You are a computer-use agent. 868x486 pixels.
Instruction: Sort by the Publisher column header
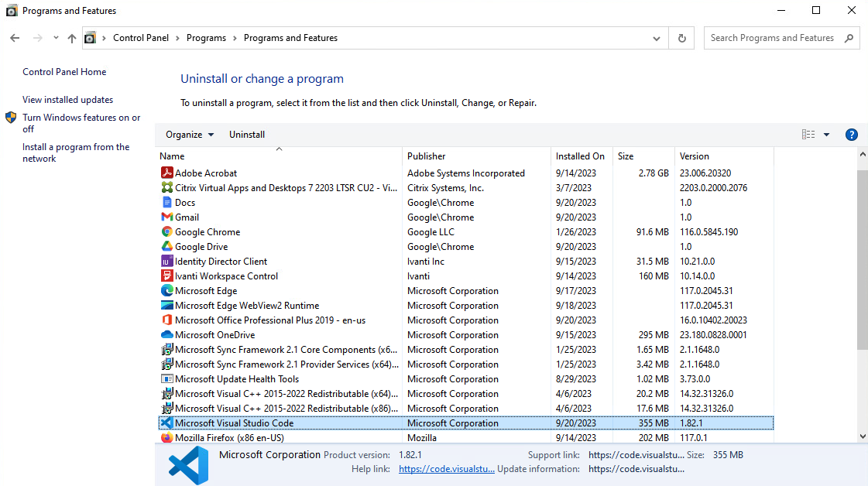pyautogui.click(x=477, y=156)
